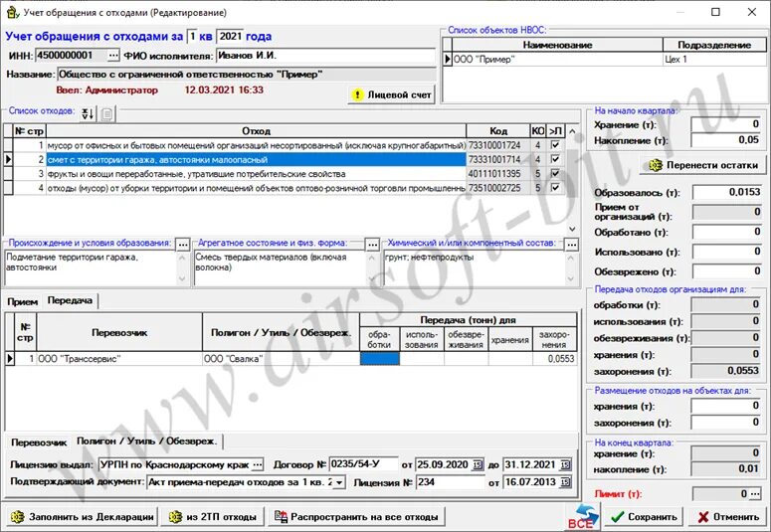
Task: Open the Лимит ellipsis button
Action: tap(756, 494)
